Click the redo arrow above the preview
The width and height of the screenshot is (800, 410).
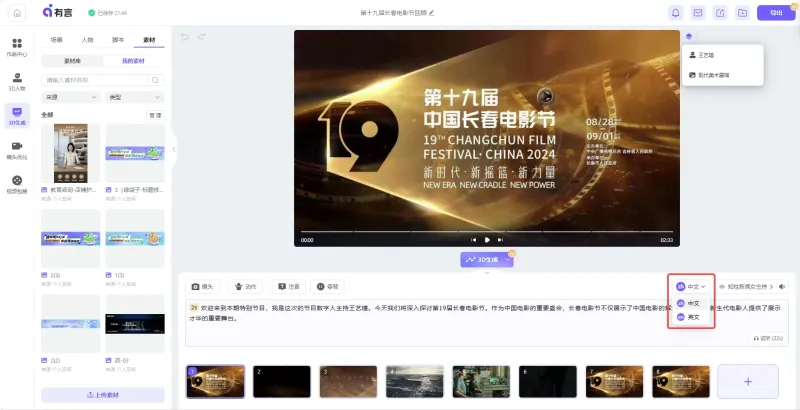pos(202,37)
